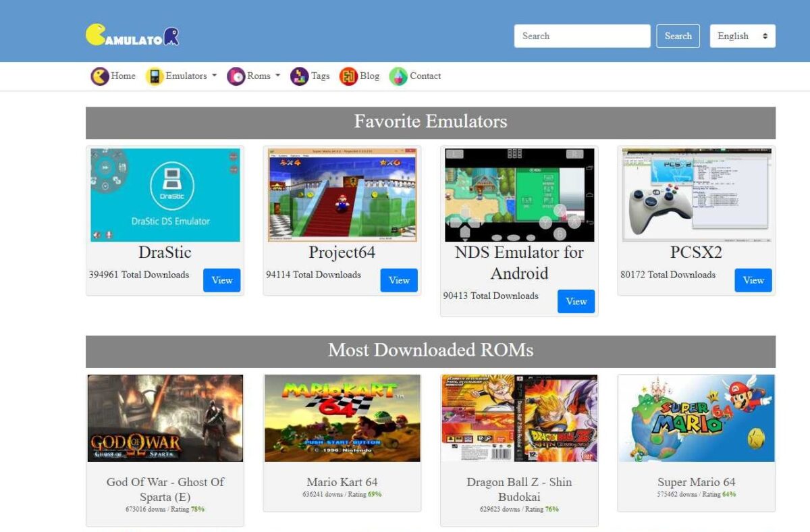Click inside the Search input field
The width and height of the screenshot is (810, 532).
coord(580,36)
